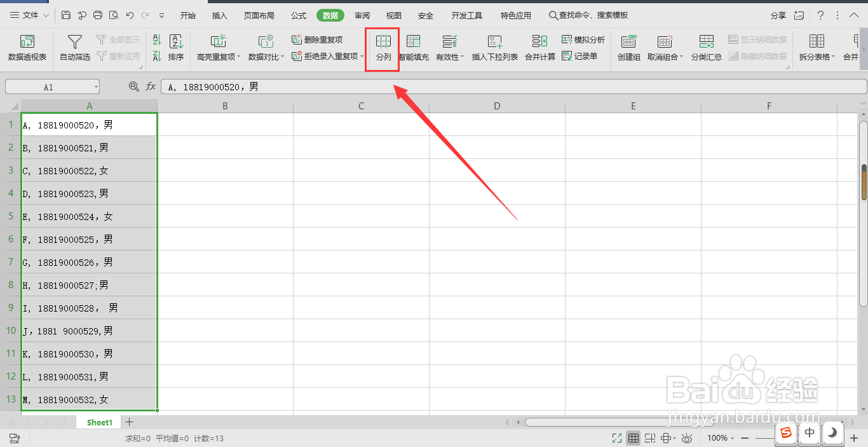
Task: Switch to the 开始 tab
Action: click(x=187, y=15)
